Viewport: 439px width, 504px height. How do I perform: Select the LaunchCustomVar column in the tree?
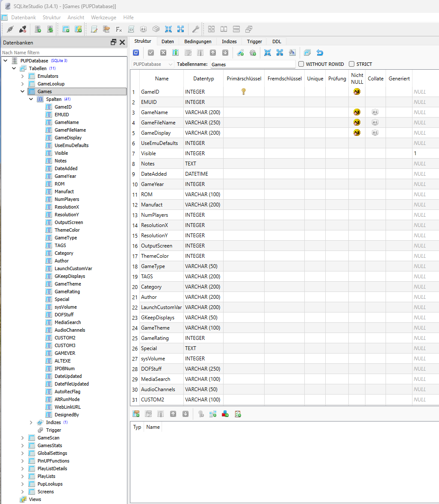73,268
